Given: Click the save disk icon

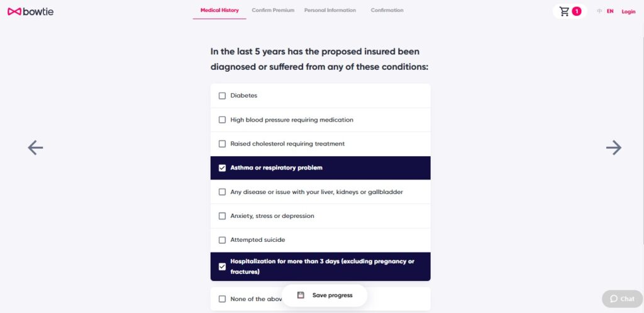Looking at the screenshot, I should click(x=301, y=295).
